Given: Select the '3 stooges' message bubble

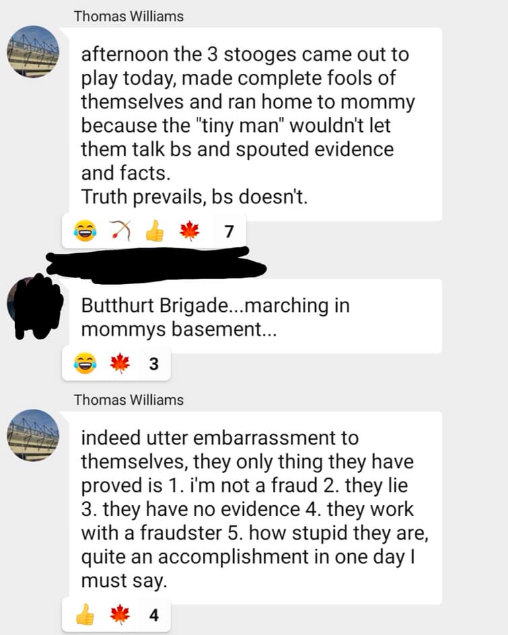Looking at the screenshot, I should 255,124.
